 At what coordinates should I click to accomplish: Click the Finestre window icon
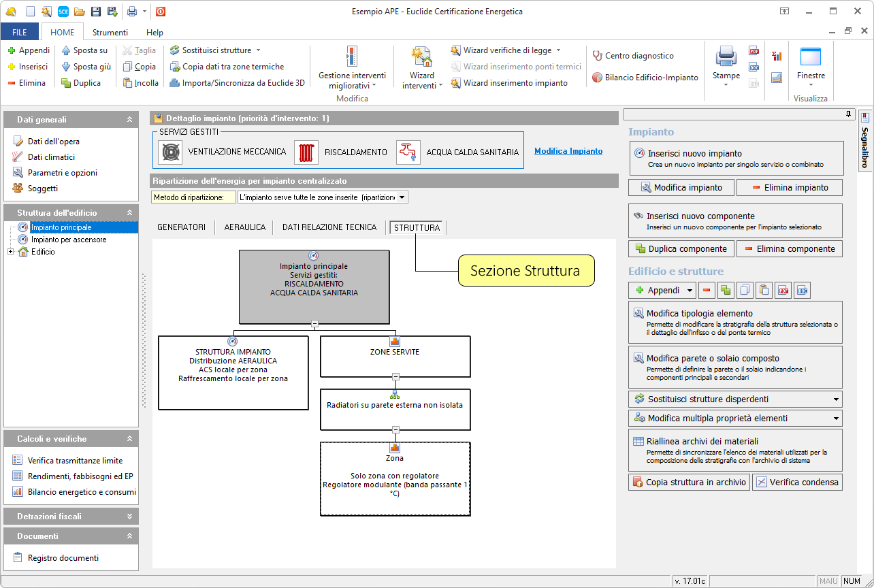[811, 57]
